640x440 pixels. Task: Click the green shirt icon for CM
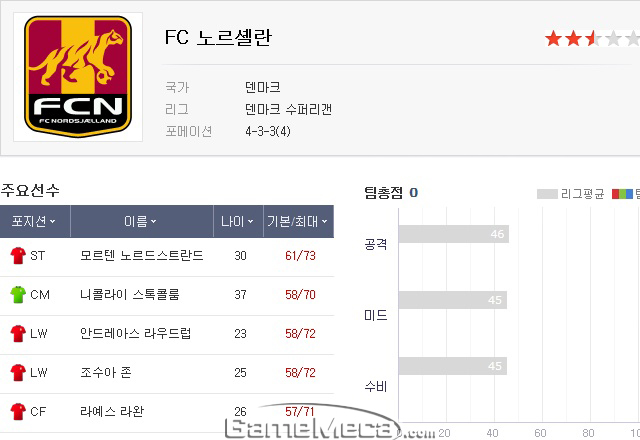(18, 295)
